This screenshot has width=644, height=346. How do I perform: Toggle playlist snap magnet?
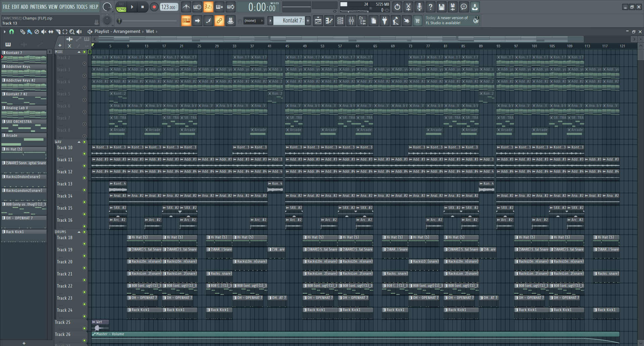click(11, 32)
